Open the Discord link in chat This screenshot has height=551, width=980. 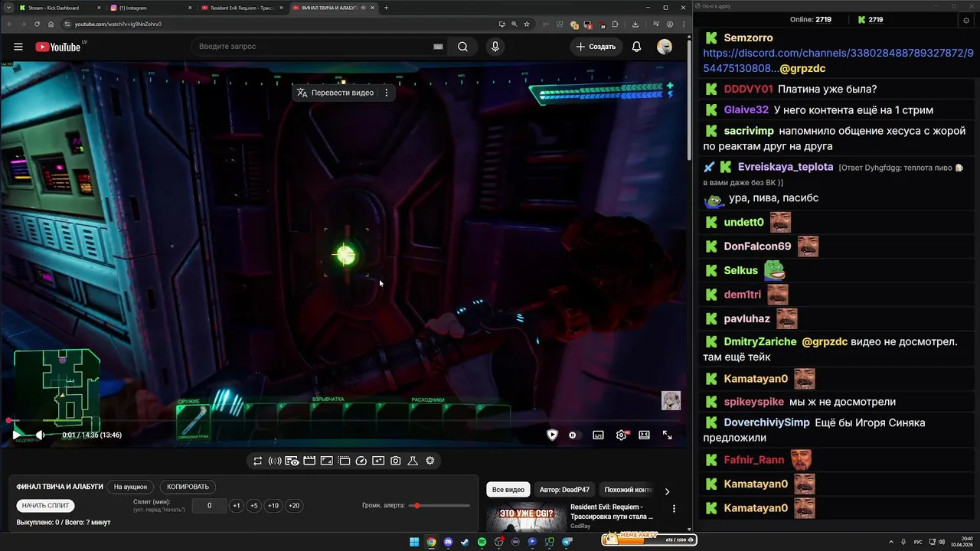(x=838, y=60)
